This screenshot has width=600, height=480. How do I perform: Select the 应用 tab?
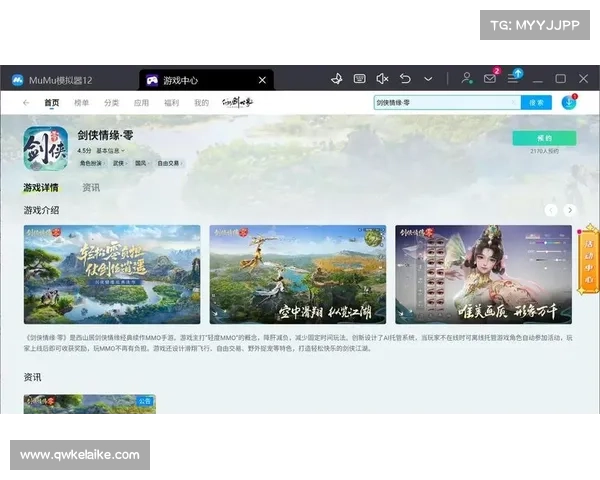tap(141, 103)
